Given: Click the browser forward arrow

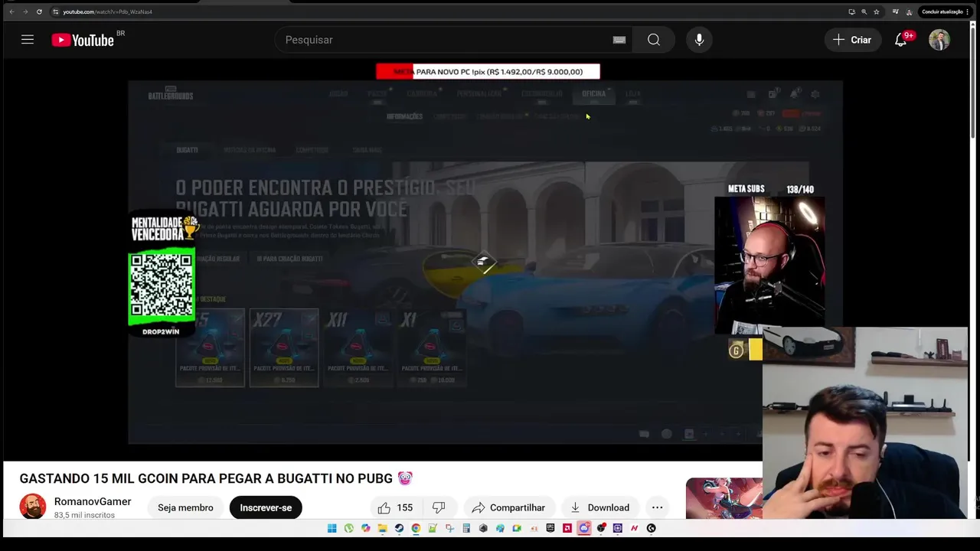Looking at the screenshot, I should pyautogui.click(x=25, y=11).
